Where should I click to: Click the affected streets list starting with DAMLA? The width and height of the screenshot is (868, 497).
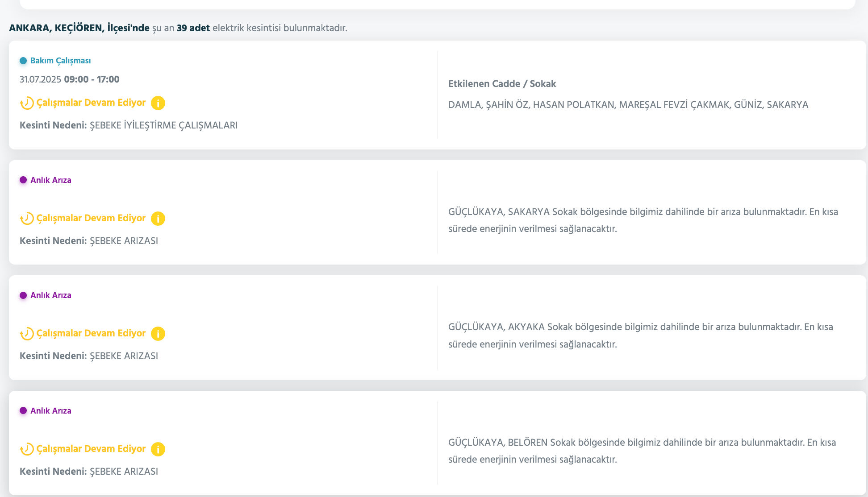click(x=628, y=105)
